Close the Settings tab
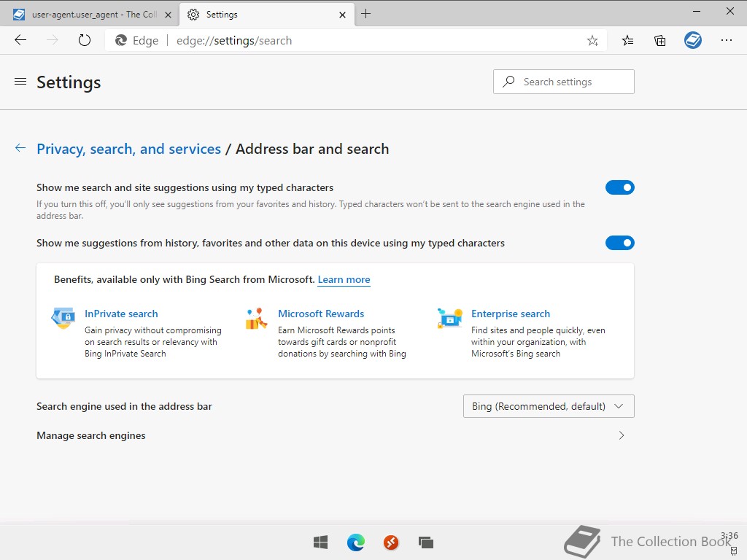This screenshot has width=747, height=560. tap(342, 15)
